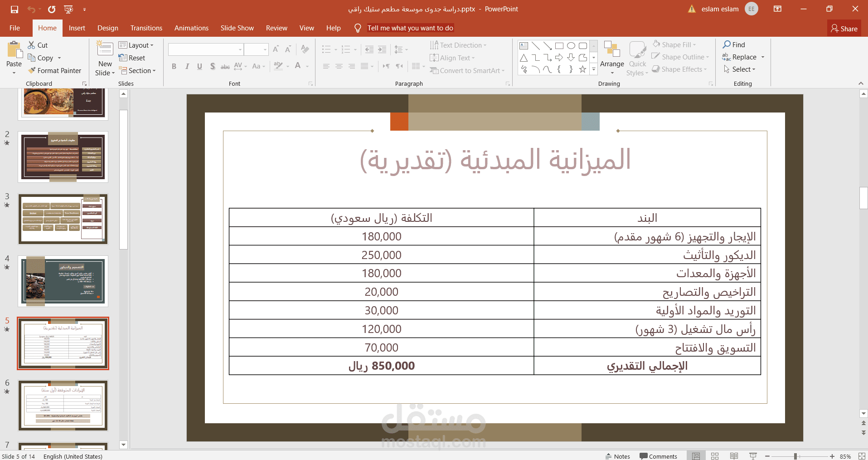Click the zoom slider handle

coord(795,456)
